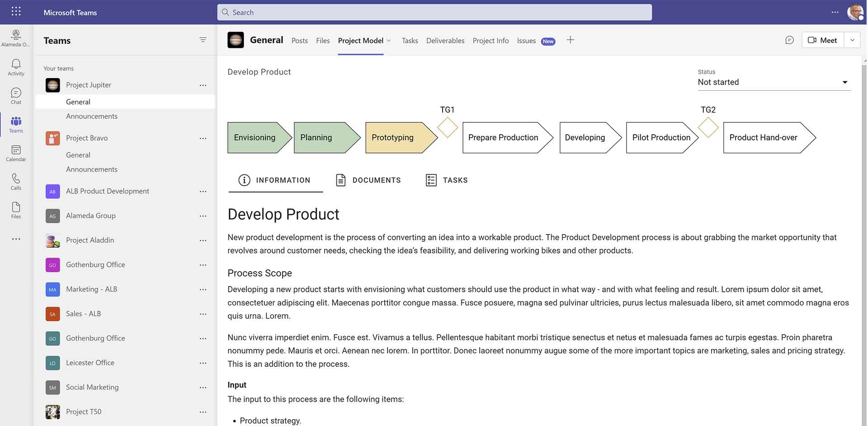The image size is (868, 426).
Task: Open settings and more ellipsis in title bar
Action: pyautogui.click(x=835, y=12)
